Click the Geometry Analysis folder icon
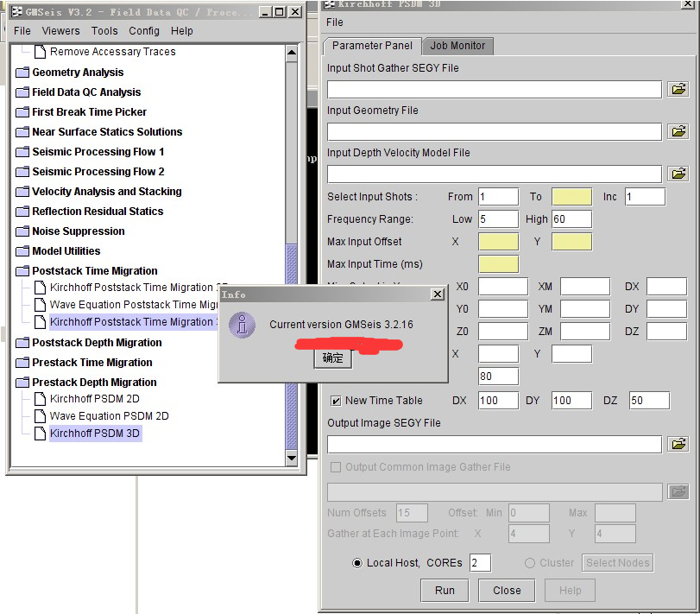This screenshot has height=614, width=700. (x=22, y=73)
